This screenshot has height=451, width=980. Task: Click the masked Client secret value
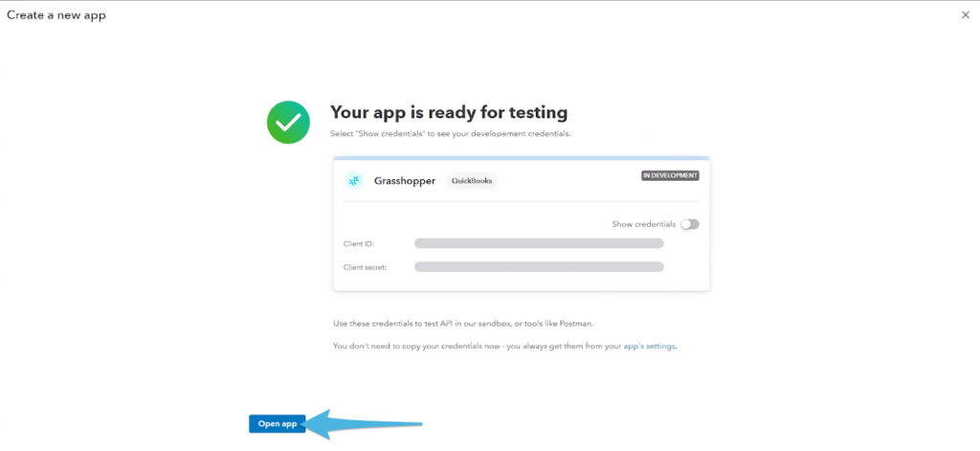[x=539, y=266]
